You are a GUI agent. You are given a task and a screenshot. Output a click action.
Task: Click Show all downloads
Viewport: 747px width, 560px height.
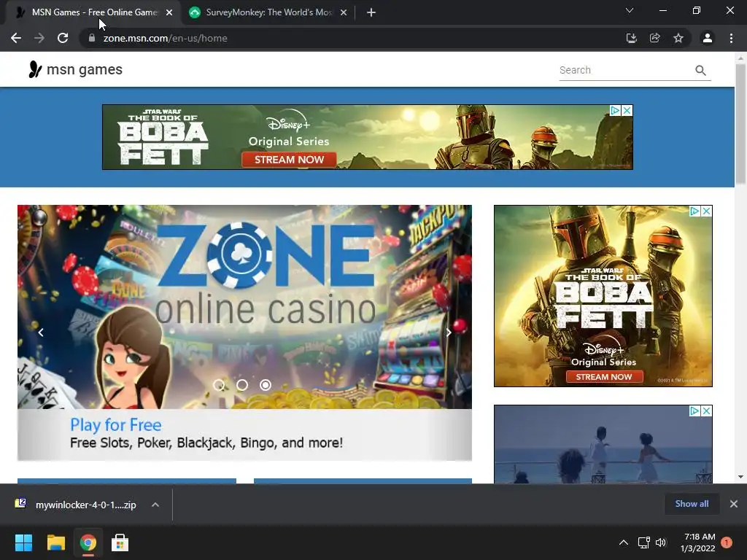(x=692, y=504)
